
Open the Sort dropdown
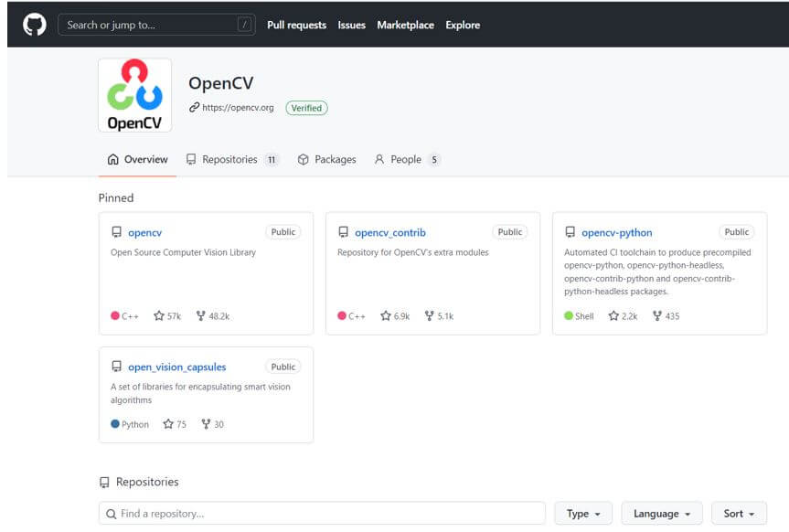(x=737, y=513)
